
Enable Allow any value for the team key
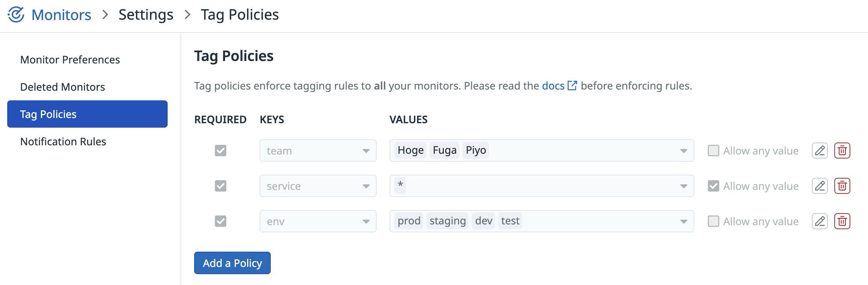pyautogui.click(x=714, y=151)
